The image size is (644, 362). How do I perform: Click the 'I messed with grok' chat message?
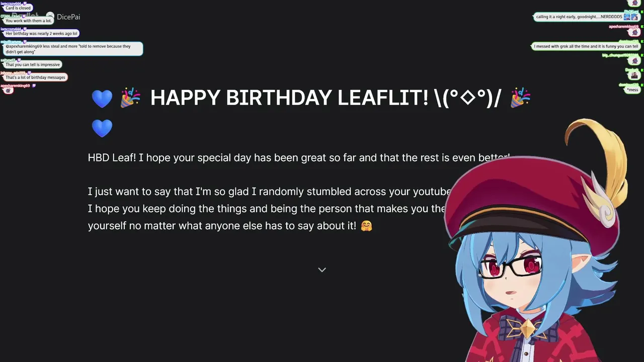click(586, 46)
